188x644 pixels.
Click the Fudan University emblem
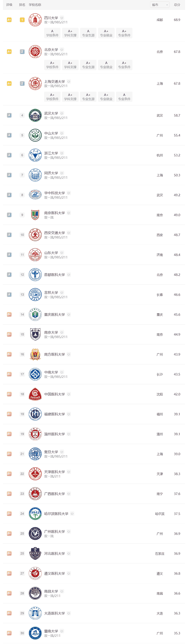(x=35, y=454)
